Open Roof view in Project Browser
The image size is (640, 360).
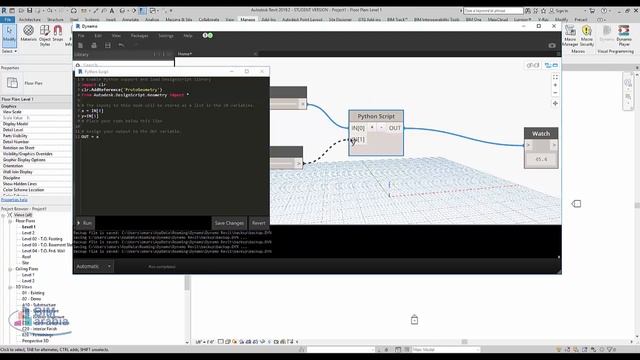27,257
